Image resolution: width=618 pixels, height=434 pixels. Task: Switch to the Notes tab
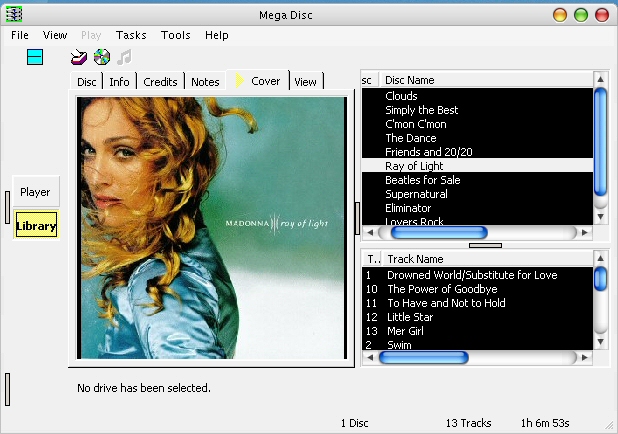click(x=205, y=82)
